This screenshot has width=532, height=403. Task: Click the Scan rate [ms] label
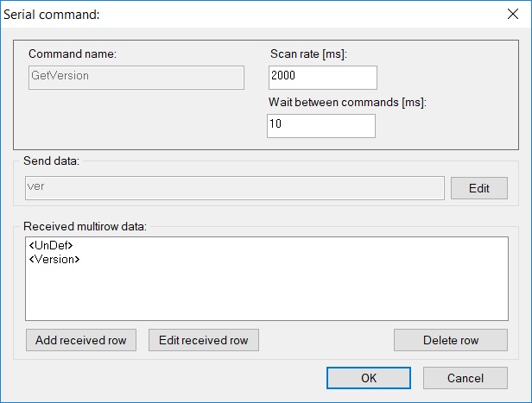pos(308,54)
